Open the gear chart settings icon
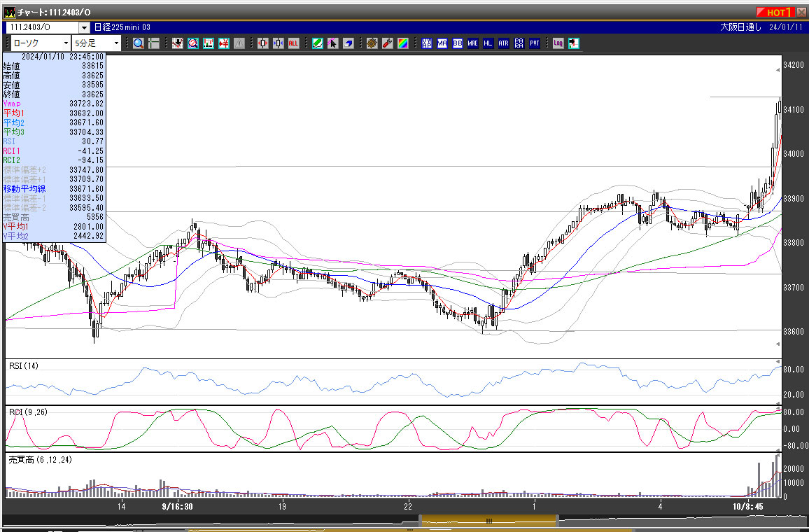The width and height of the screenshot is (809, 532). pos(372,43)
